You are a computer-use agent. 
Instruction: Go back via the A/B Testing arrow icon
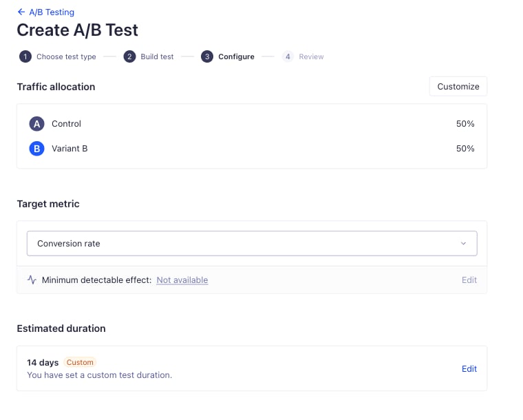click(21, 12)
